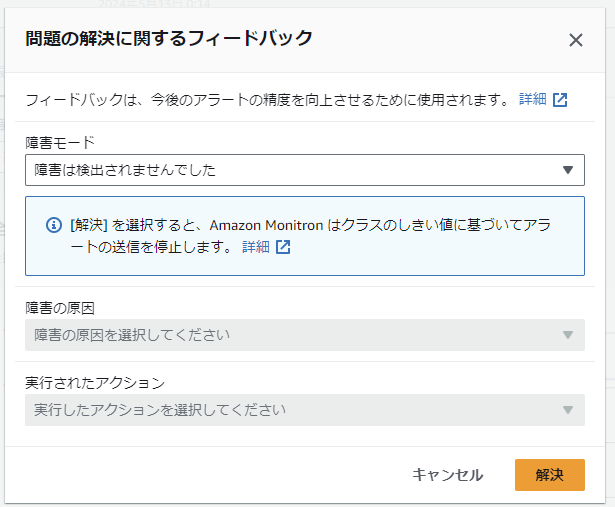Viewport: 615px width, 507px height.
Task: Close the feedback dialog with the X
Action: [575, 40]
